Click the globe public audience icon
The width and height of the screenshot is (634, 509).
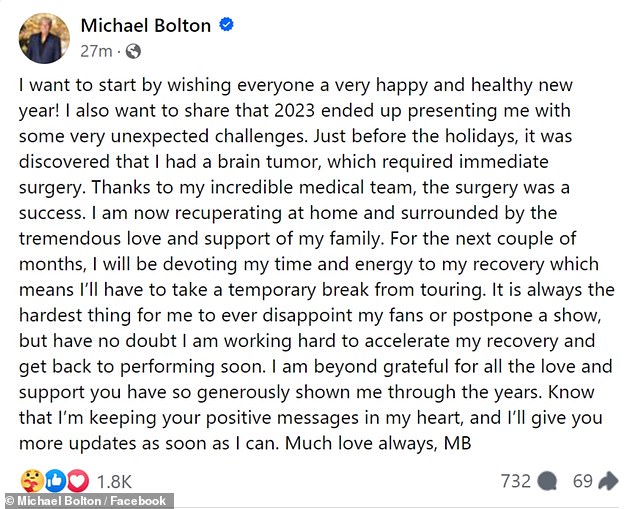[133, 51]
